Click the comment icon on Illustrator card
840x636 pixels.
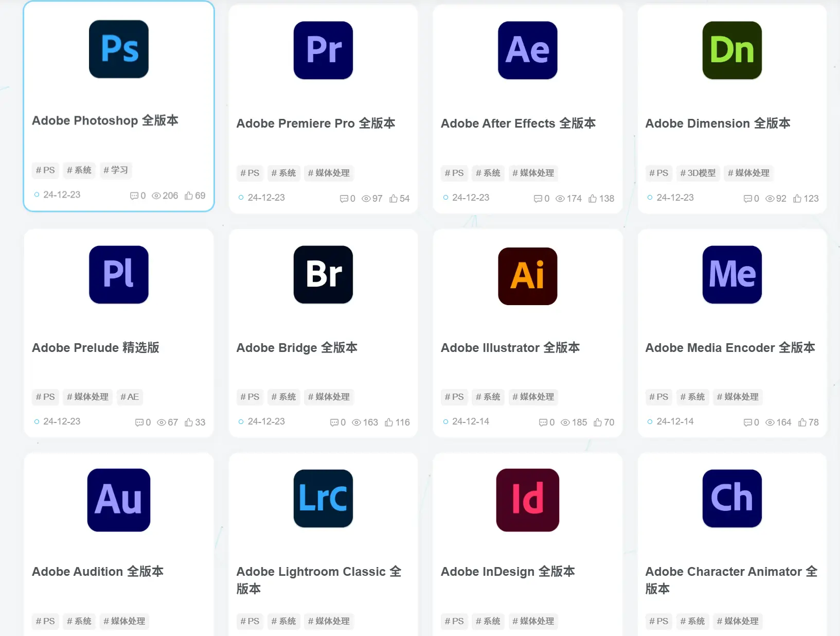click(543, 422)
